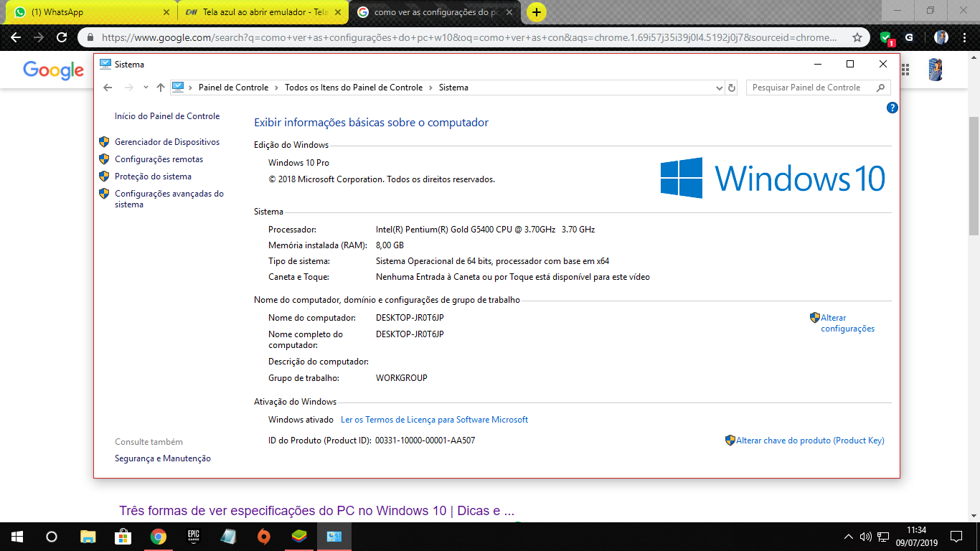The height and width of the screenshot is (551, 980).
Task: Click network tray icon
Action: (883, 536)
